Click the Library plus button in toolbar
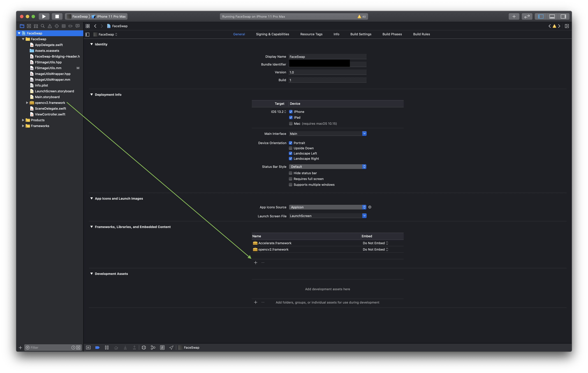Image resolution: width=588 pixels, height=373 pixels. [514, 16]
